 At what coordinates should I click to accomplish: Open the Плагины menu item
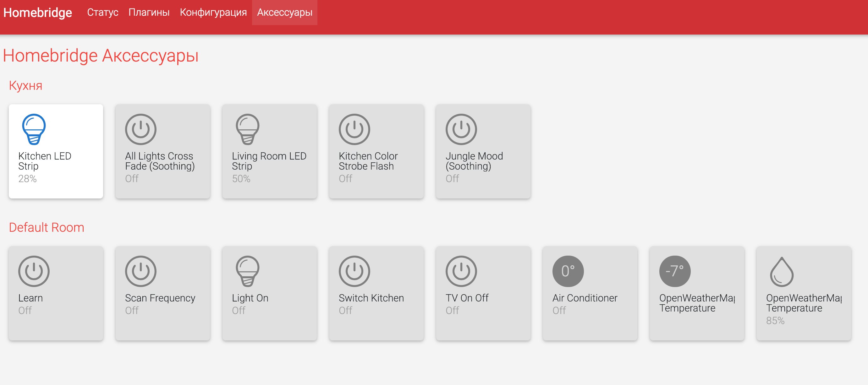(x=149, y=13)
